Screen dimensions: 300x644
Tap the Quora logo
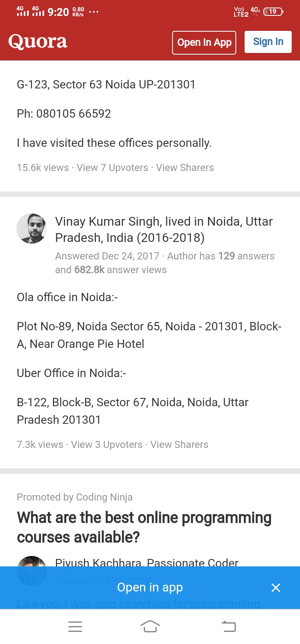click(38, 42)
